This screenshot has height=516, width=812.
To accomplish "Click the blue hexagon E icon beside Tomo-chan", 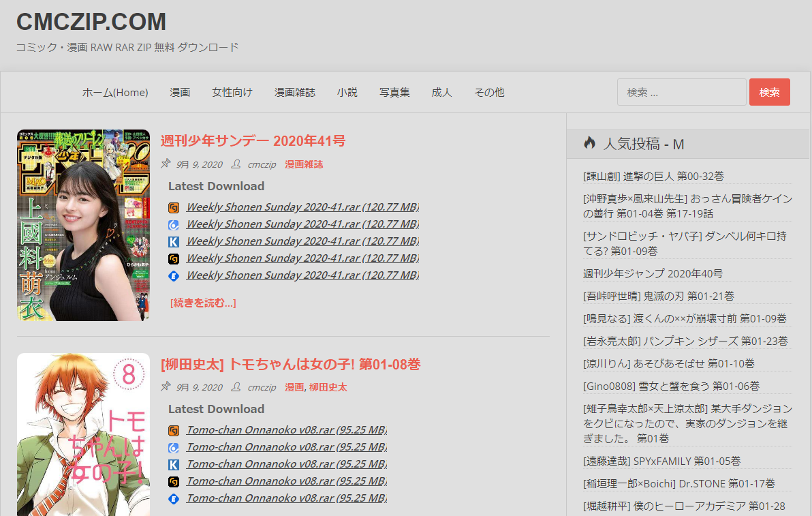I will [174, 499].
